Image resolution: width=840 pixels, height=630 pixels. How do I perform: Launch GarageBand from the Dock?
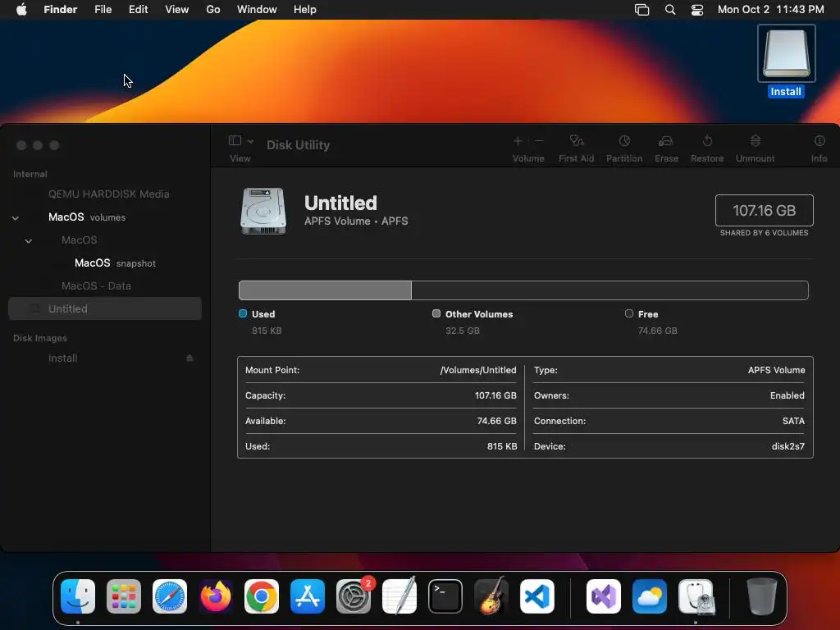click(x=491, y=596)
